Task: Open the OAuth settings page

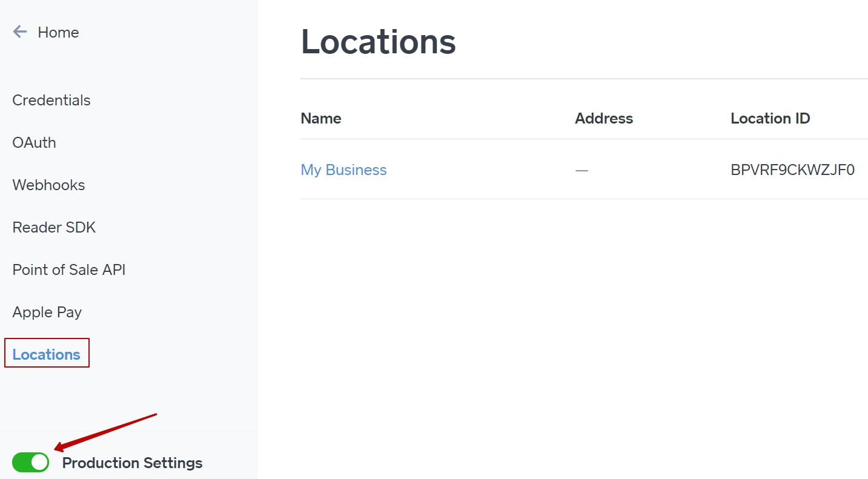Action: point(34,143)
